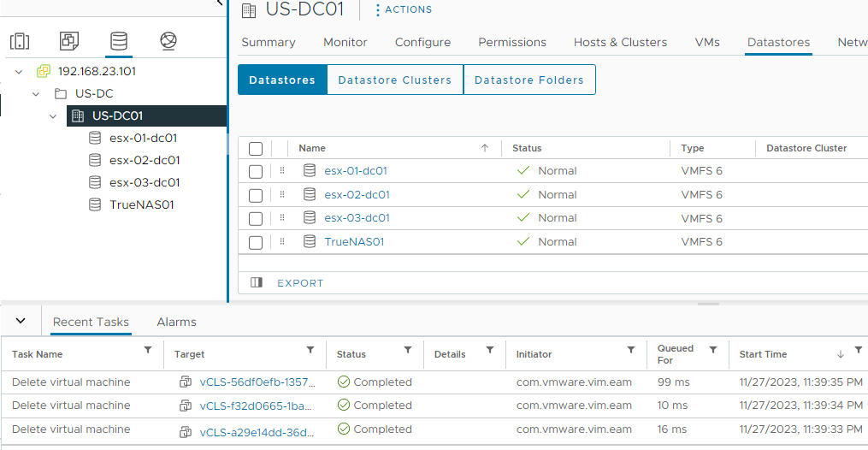Select the Recent Tasks tab

[91, 322]
